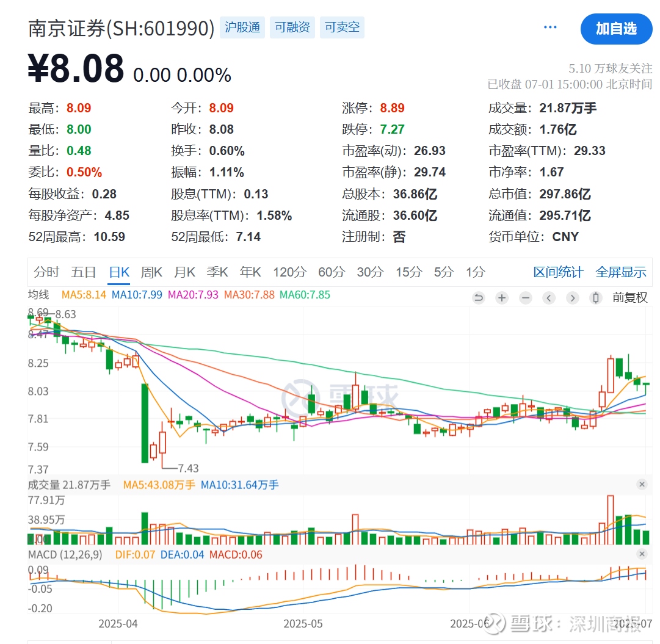Click the tallest red volume bar

pyautogui.click(x=611, y=520)
